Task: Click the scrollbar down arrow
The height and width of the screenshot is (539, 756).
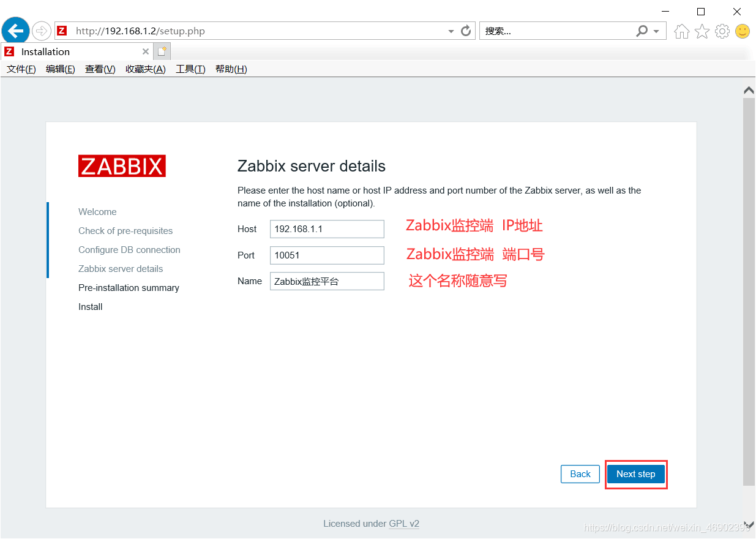Action: pos(749,525)
